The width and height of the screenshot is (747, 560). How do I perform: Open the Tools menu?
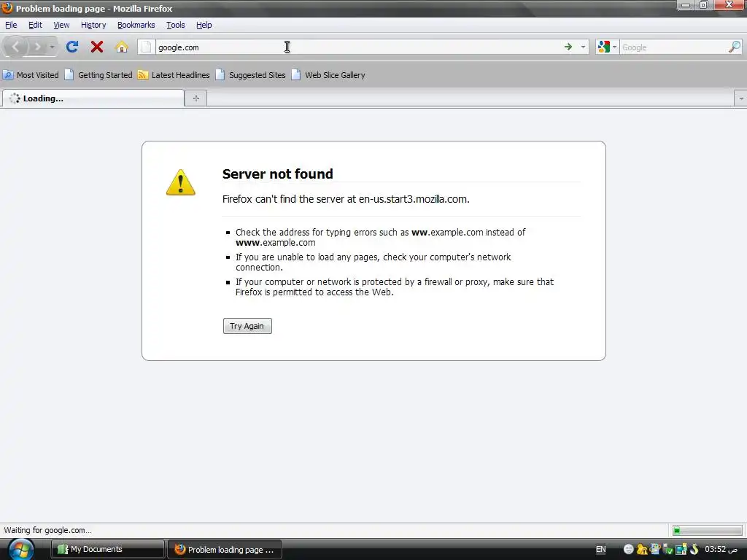(x=175, y=25)
